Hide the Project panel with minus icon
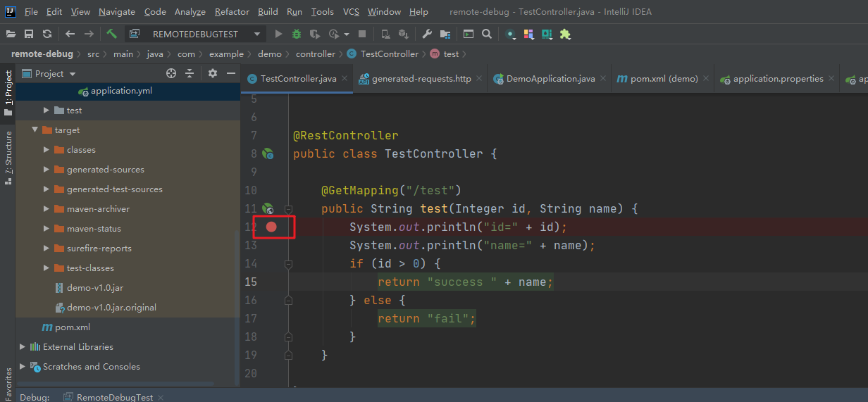 pos(230,73)
